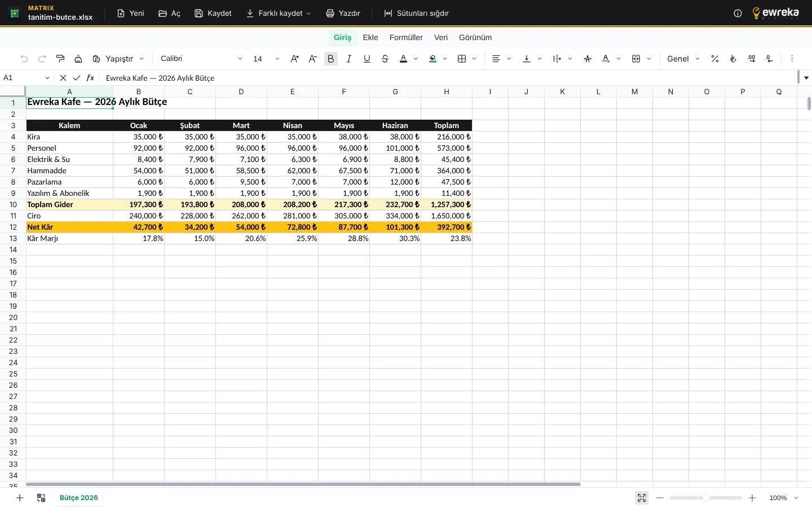Click the zoom in plus button

[x=752, y=498]
